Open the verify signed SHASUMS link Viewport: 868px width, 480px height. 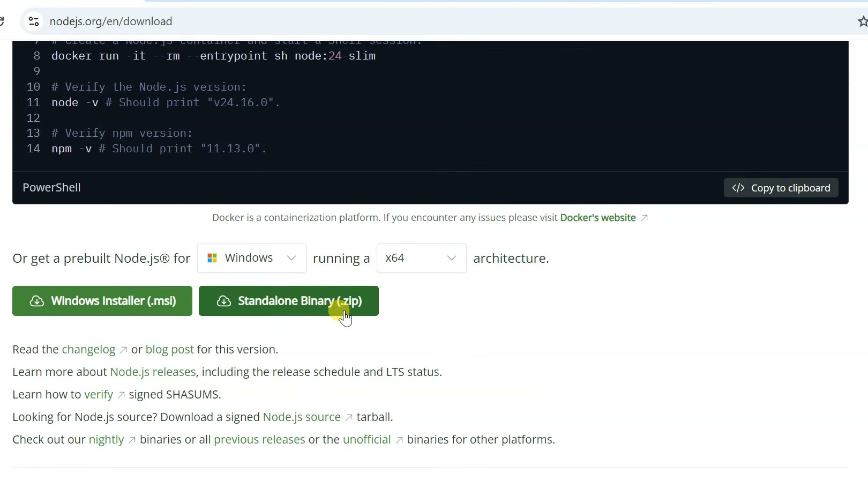click(x=99, y=395)
